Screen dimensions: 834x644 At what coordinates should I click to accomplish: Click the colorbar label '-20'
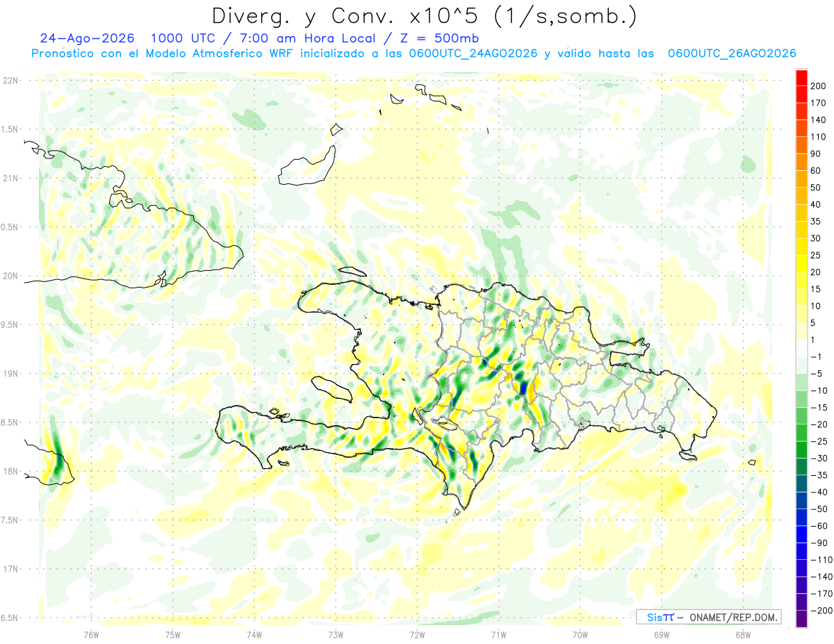click(821, 424)
